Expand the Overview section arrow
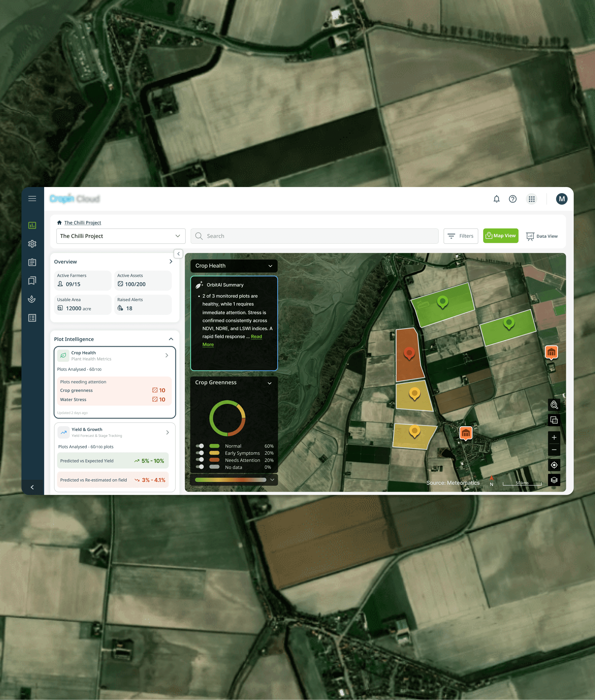Image resolution: width=595 pixels, height=700 pixels. pos(171,262)
